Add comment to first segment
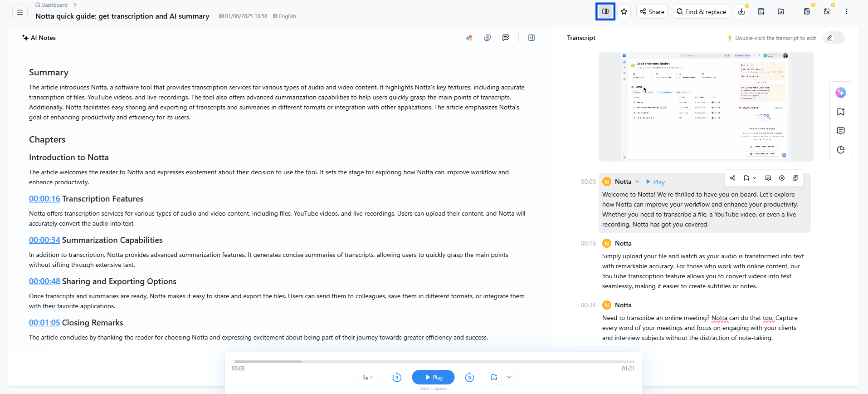The image size is (868, 394). 768,178
